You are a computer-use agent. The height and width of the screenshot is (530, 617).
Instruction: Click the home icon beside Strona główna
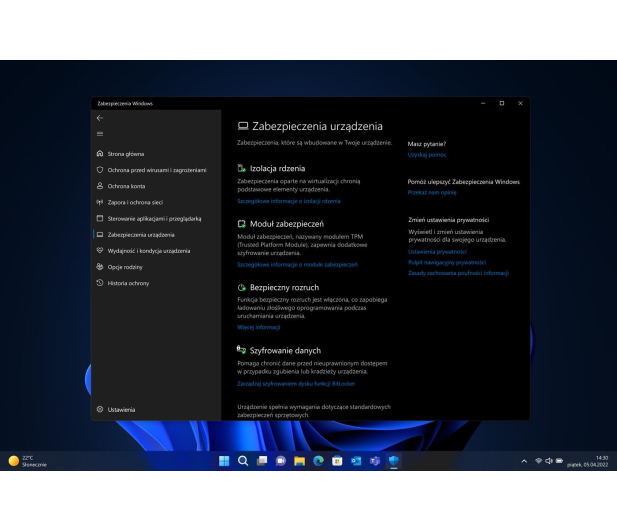click(x=100, y=153)
